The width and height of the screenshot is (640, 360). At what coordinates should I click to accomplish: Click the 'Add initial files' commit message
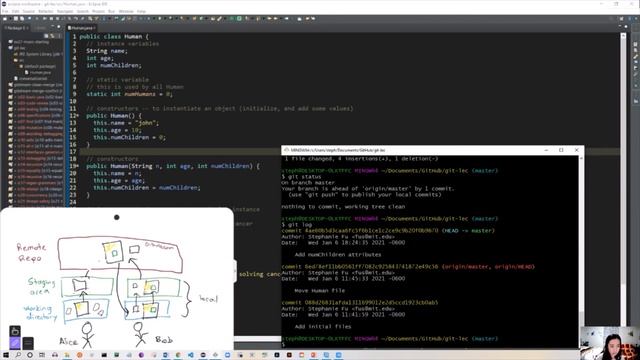pyautogui.click(x=322, y=327)
